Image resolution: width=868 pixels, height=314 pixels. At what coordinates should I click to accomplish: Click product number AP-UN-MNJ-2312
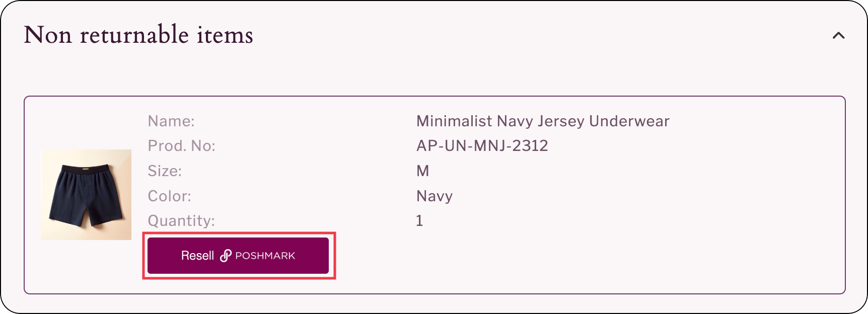point(482,146)
